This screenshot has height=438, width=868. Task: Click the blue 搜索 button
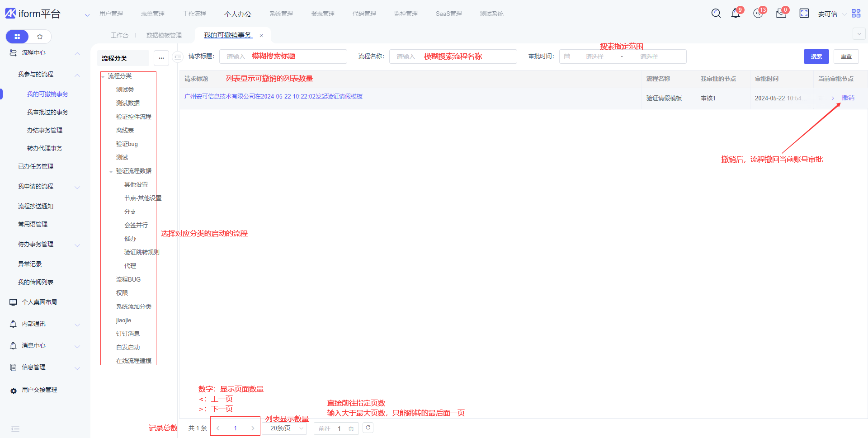tap(816, 57)
